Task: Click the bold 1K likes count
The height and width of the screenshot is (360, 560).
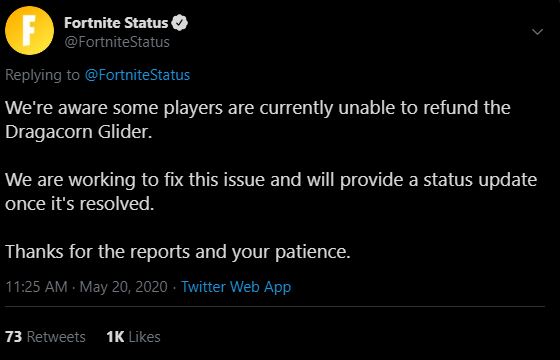Action: pos(115,337)
